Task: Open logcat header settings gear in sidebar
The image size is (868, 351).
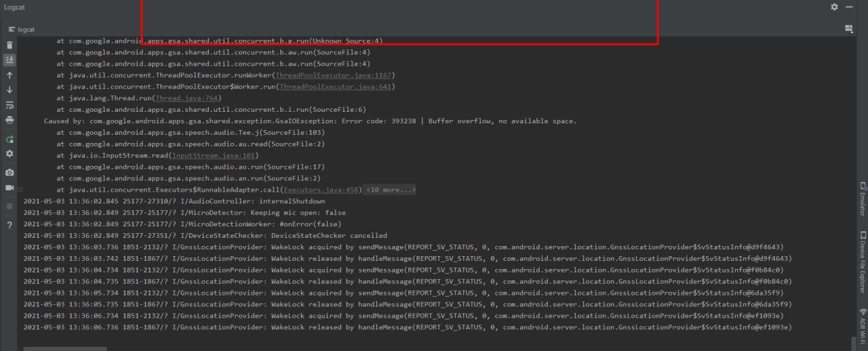Action: click(x=9, y=154)
